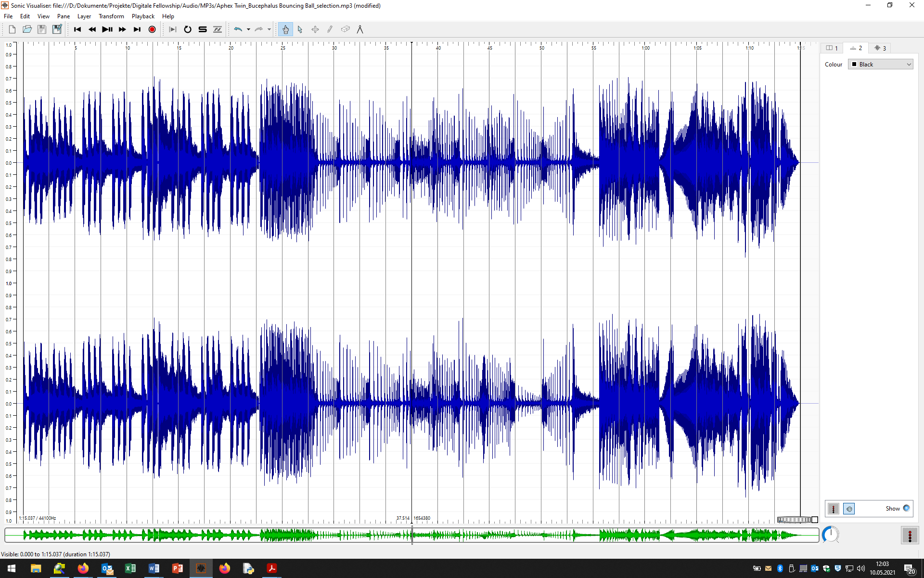The height and width of the screenshot is (578, 924).
Task: Open the Colour dropdown showing Black
Action: [880, 64]
